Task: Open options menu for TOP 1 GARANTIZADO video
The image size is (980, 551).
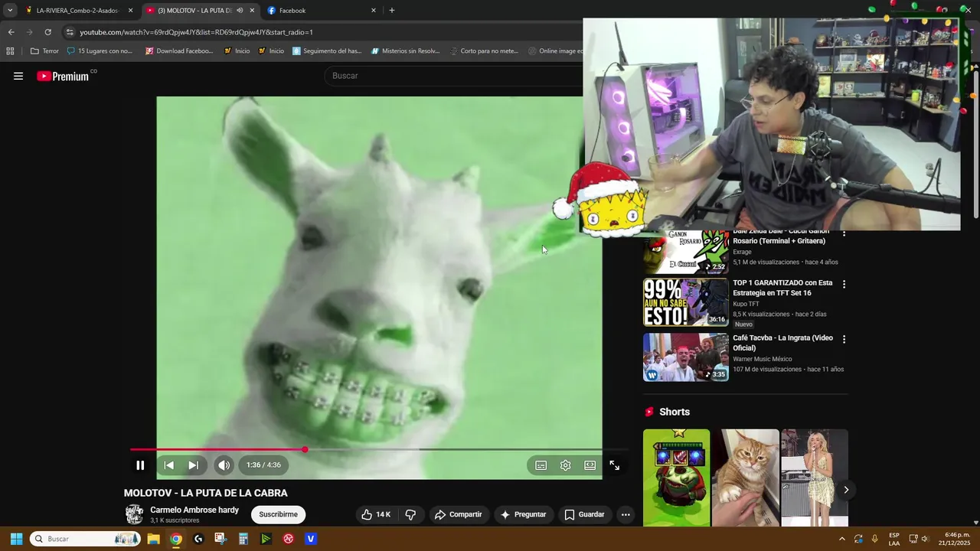Action: coord(844,284)
